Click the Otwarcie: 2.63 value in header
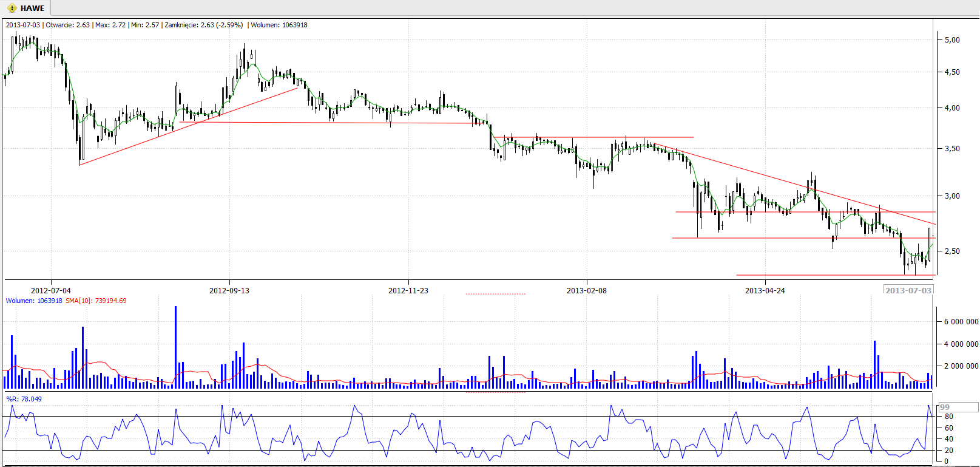This screenshot has width=980, height=467. coord(67,25)
